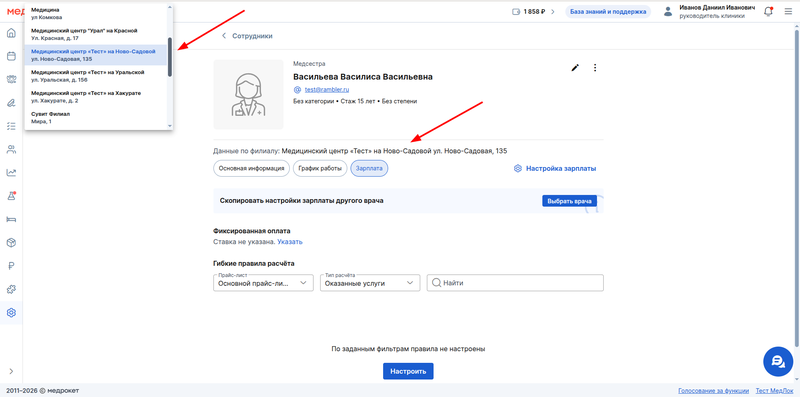Screen dimensions: 800x397
Task: Select branch Медицина ул Комкова
Action: (x=95, y=13)
